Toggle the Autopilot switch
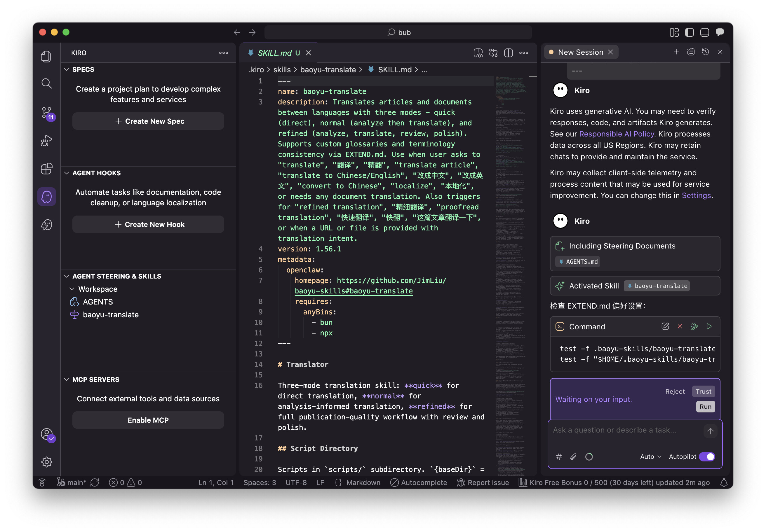Screen dimensions: 766x532 coord(707,457)
